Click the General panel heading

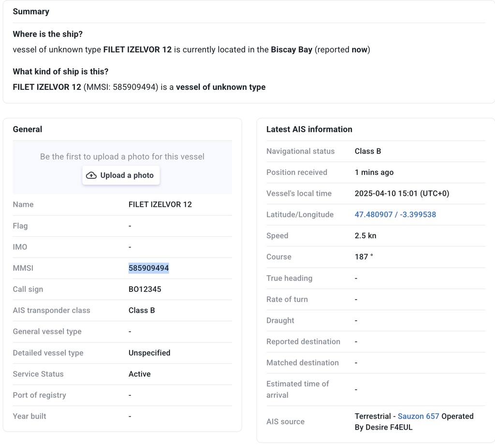(28, 129)
